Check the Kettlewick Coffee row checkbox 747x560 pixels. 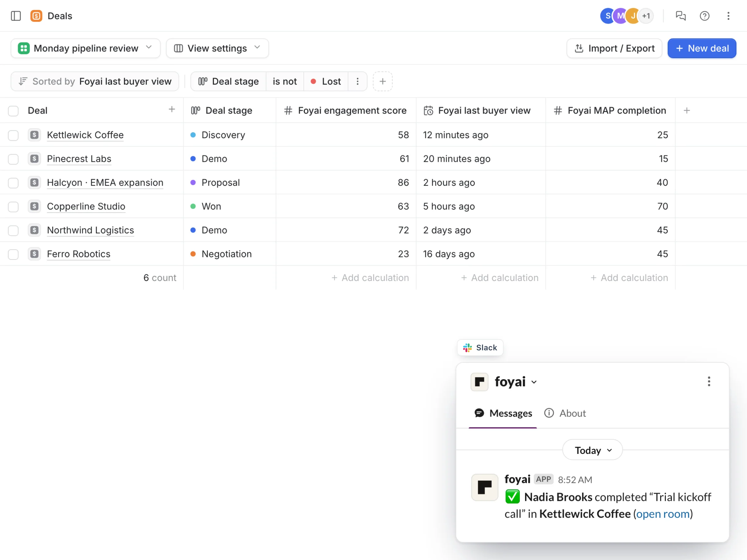click(x=13, y=135)
